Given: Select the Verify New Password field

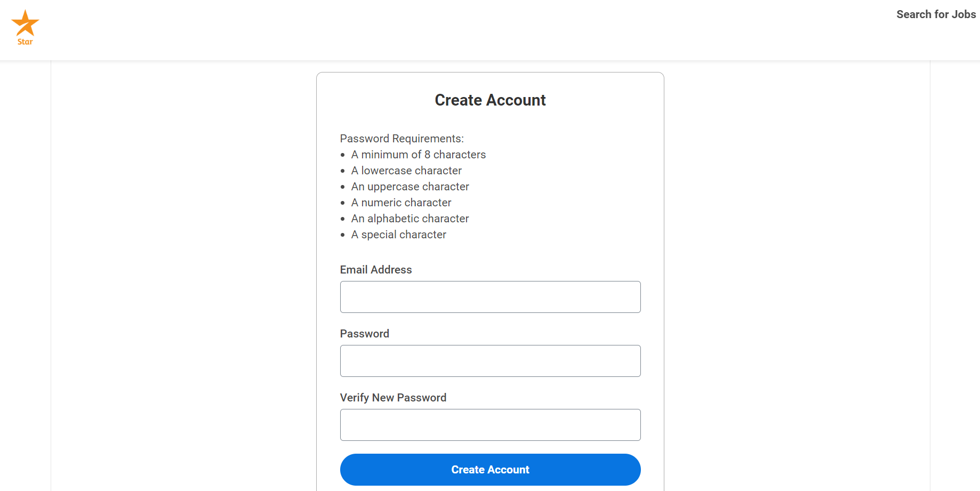Looking at the screenshot, I should (x=490, y=425).
